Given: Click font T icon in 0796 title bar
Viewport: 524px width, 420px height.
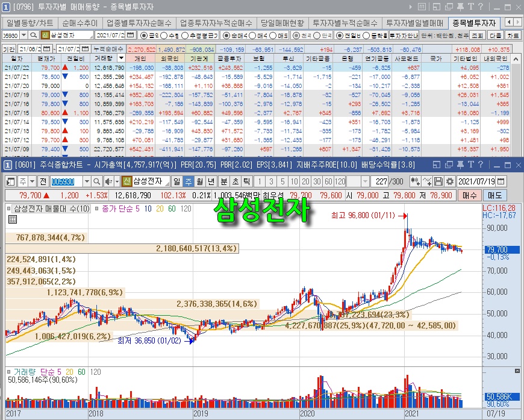Looking at the screenshot, I should 471,7.
